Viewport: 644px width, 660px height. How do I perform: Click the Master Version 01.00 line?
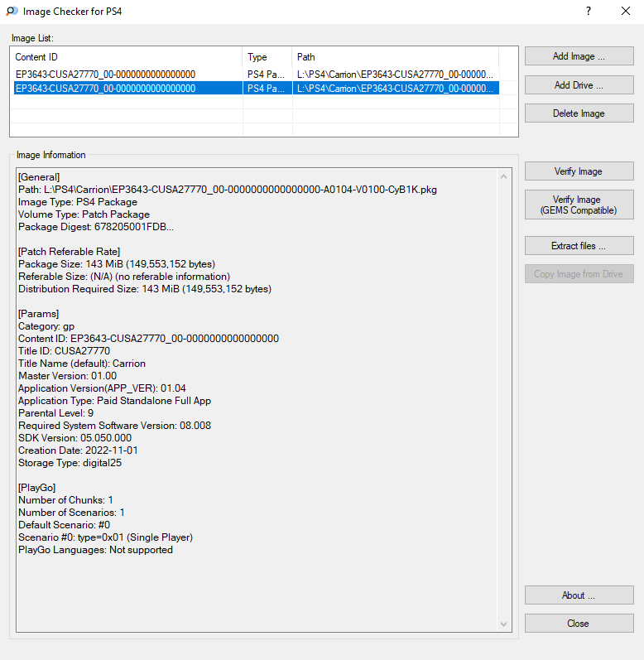pos(68,376)
